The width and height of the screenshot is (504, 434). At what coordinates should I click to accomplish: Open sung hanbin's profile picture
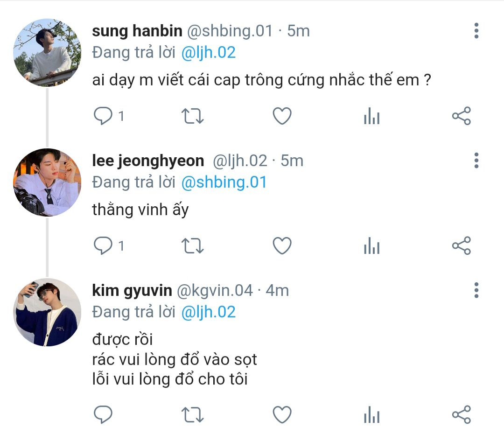[x=47, y=52]
